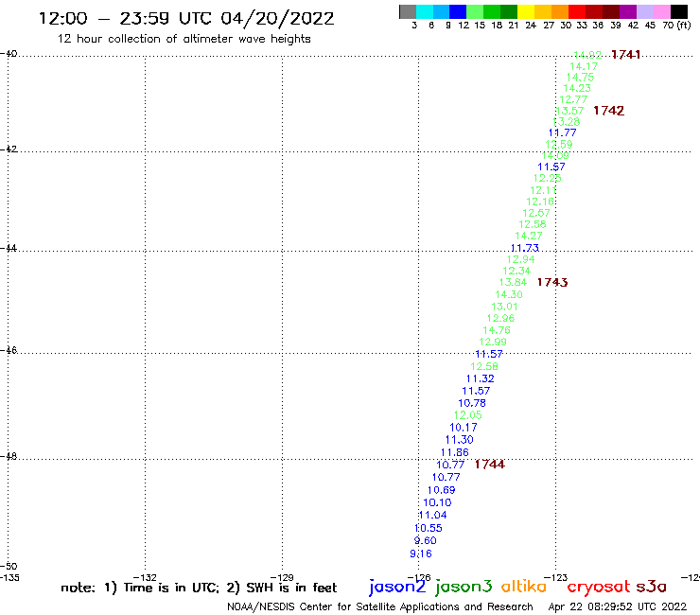Select the wave height value 11.04

[x=433, y=515]
